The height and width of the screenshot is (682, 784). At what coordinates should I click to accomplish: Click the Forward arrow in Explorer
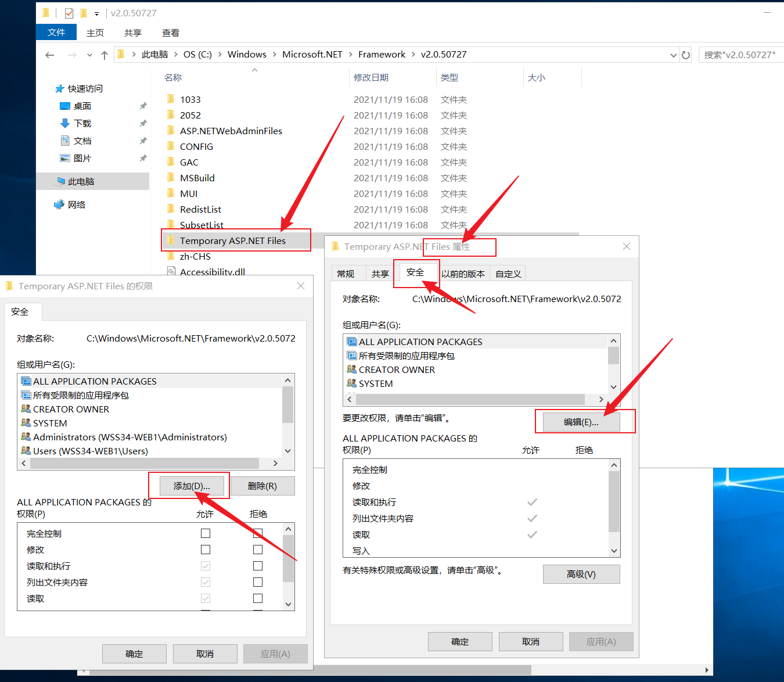click(x=72, y=55)
